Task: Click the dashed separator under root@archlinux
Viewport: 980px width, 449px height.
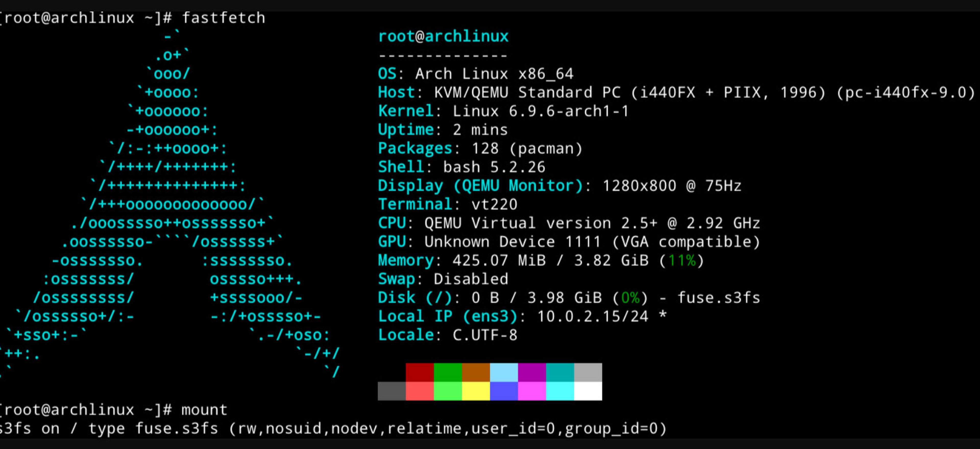Action: point(443,56)
